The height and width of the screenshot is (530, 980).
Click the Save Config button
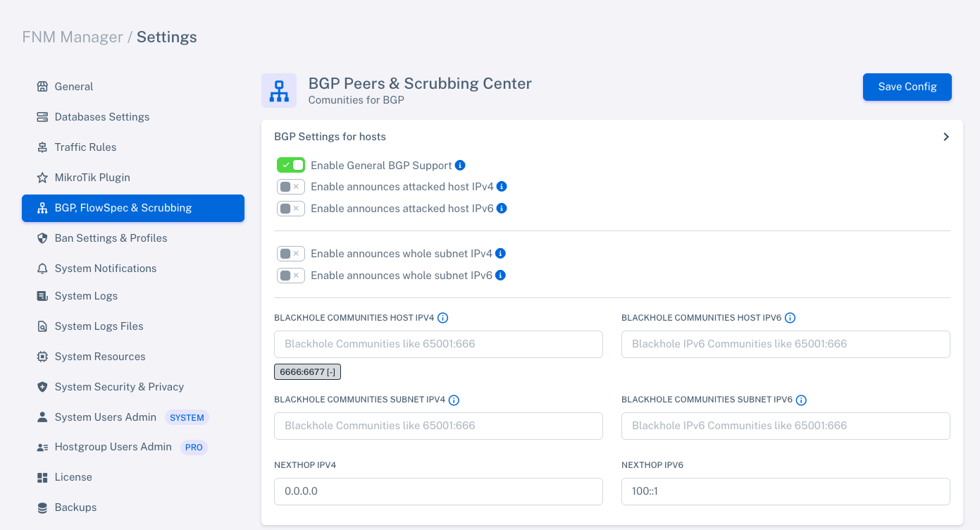pyautogui.click(x=907, y=87)
